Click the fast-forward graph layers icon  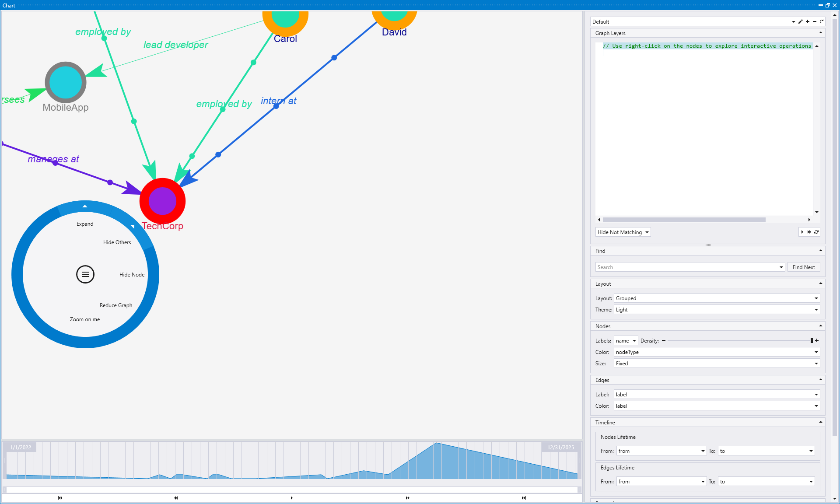coord(809,232)
